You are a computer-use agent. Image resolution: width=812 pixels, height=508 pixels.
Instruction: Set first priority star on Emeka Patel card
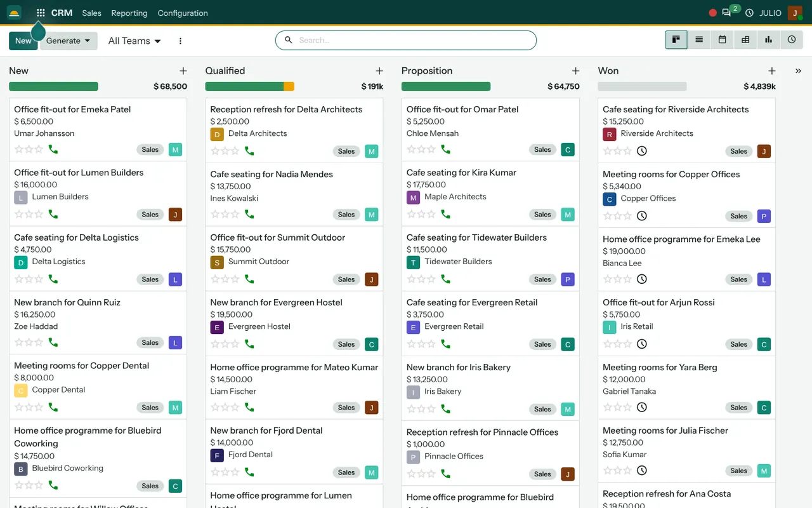coord(19,149)
